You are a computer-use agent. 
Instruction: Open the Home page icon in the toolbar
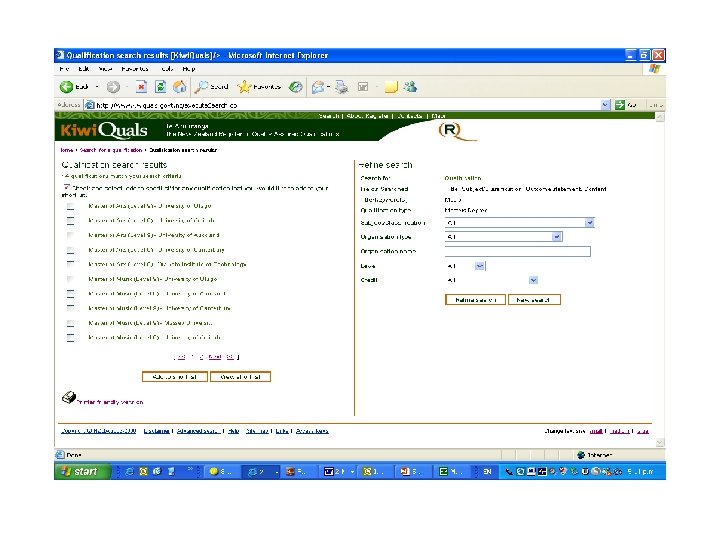(x=180, y=86)
